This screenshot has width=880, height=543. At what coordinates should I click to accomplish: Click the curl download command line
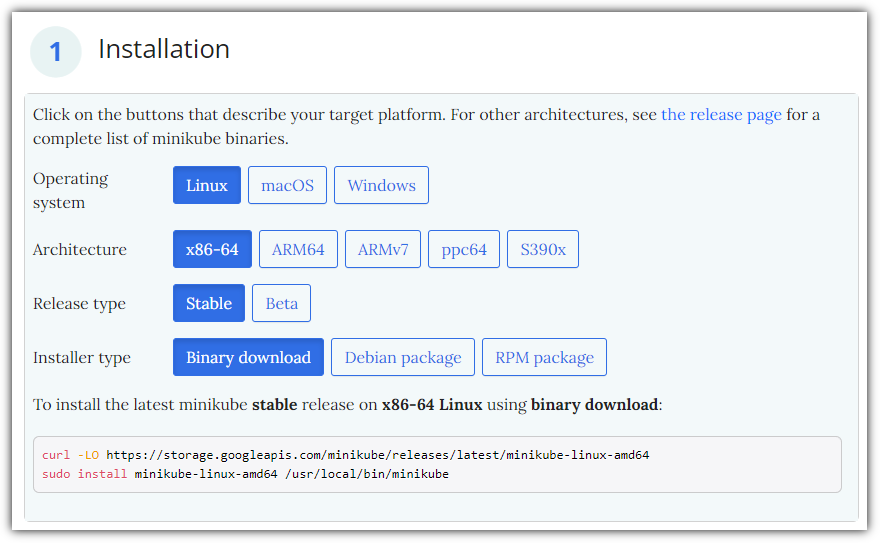pos(346,455)
